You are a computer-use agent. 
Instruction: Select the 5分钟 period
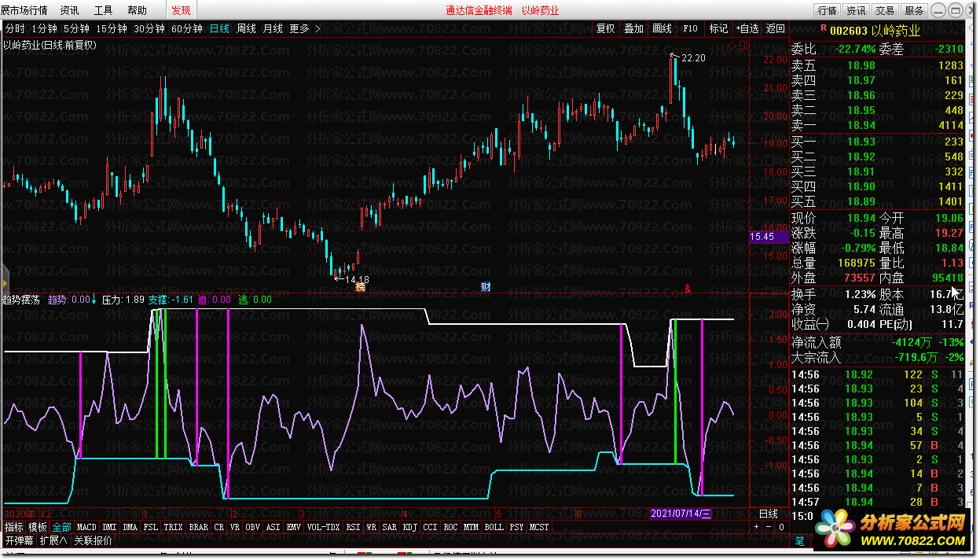pos(76,28)
